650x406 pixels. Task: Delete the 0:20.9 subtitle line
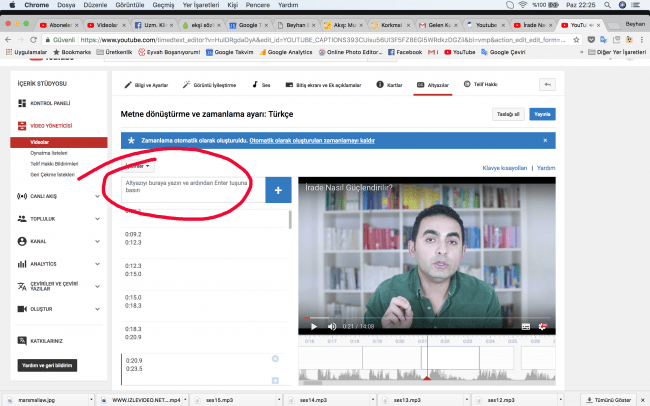275,358
